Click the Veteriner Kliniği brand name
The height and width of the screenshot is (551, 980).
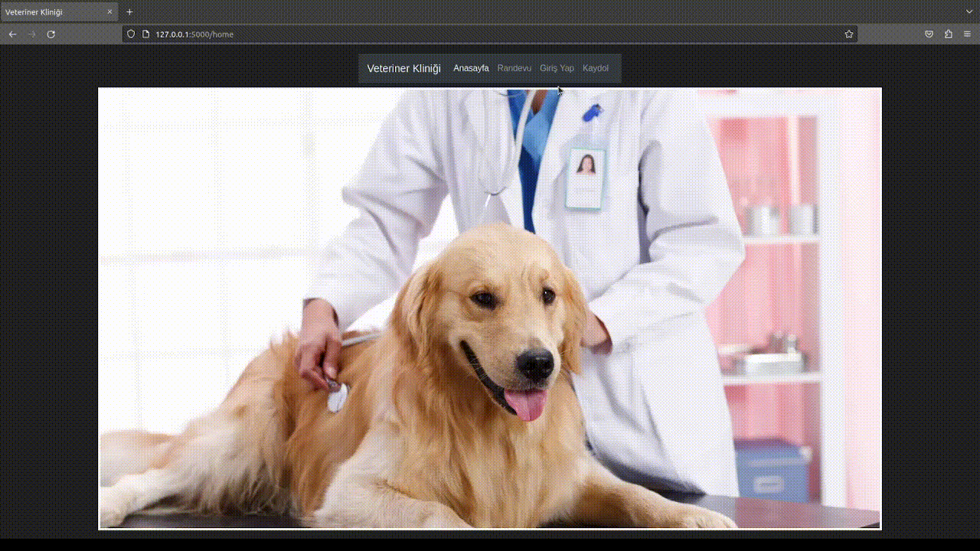pos(403,68)
